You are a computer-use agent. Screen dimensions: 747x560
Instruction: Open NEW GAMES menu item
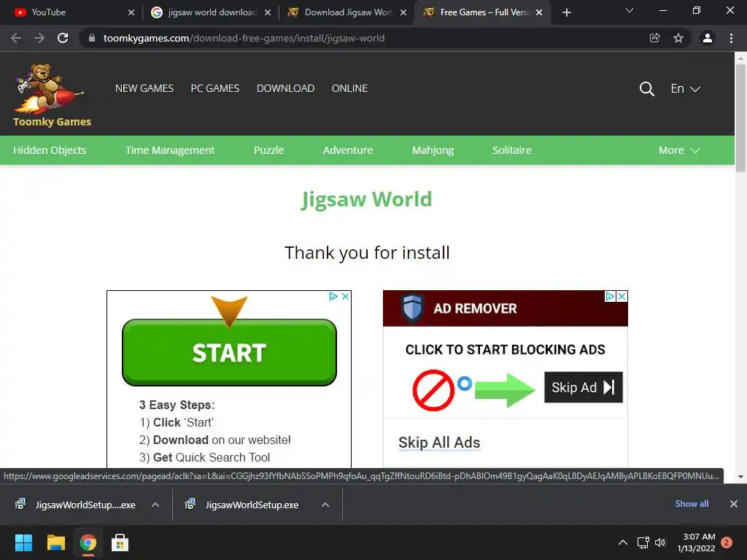(x=144, y=88)
